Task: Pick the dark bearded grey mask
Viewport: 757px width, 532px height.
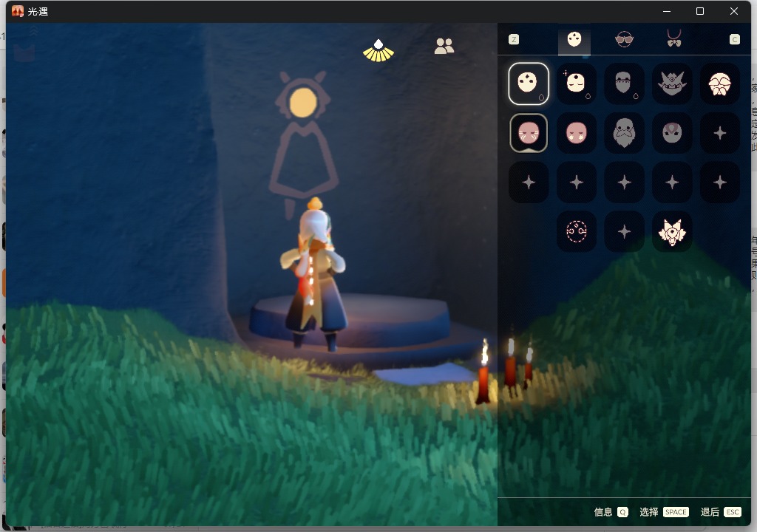Action: (624, 83)
